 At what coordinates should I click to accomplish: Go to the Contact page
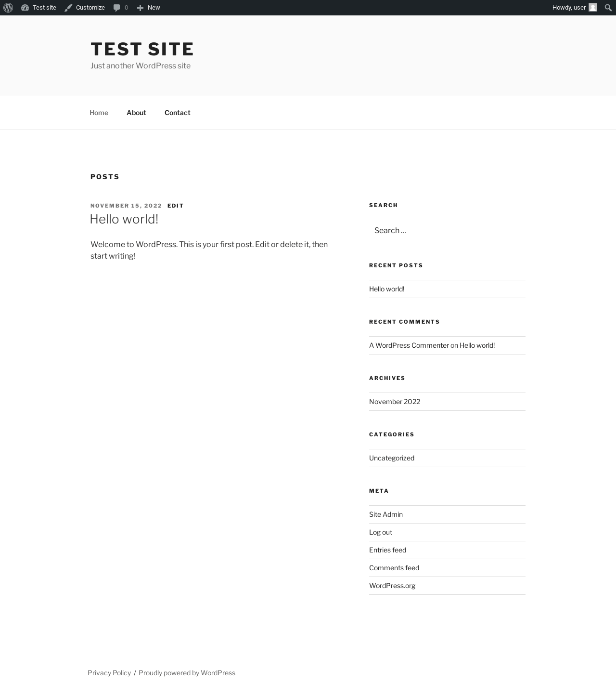(177, 113)
